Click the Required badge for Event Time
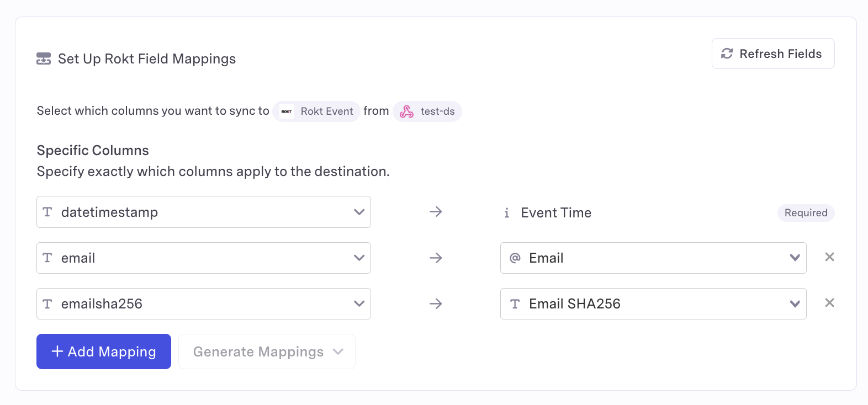Image resolution: width=868 pixels, height=405 pixels. 806,213
